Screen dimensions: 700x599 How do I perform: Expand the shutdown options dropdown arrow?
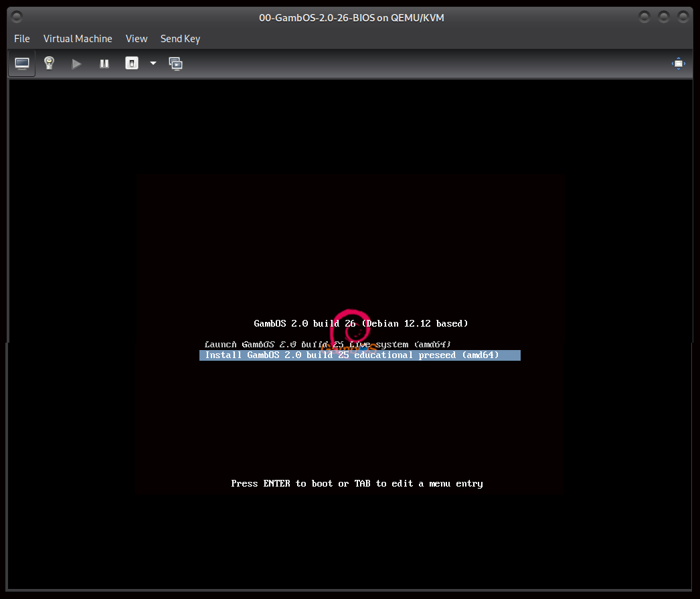[x=153, y=64]
